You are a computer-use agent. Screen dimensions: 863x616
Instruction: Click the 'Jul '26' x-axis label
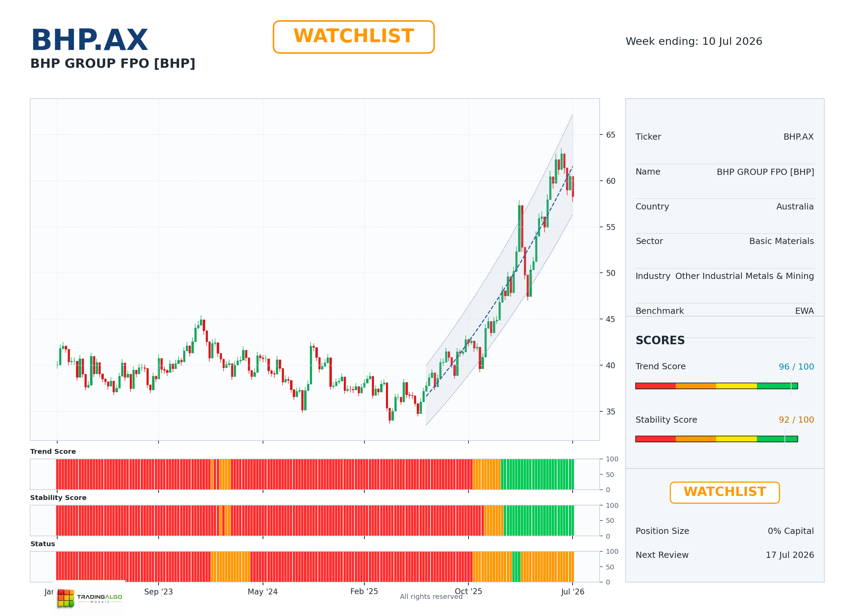click(x=572, y=591)
